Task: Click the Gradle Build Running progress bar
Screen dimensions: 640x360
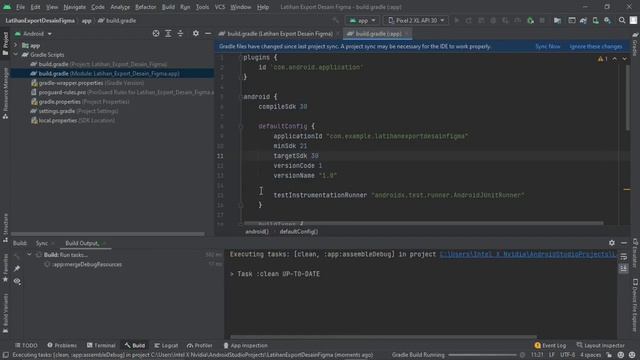Action: (482, 355)
